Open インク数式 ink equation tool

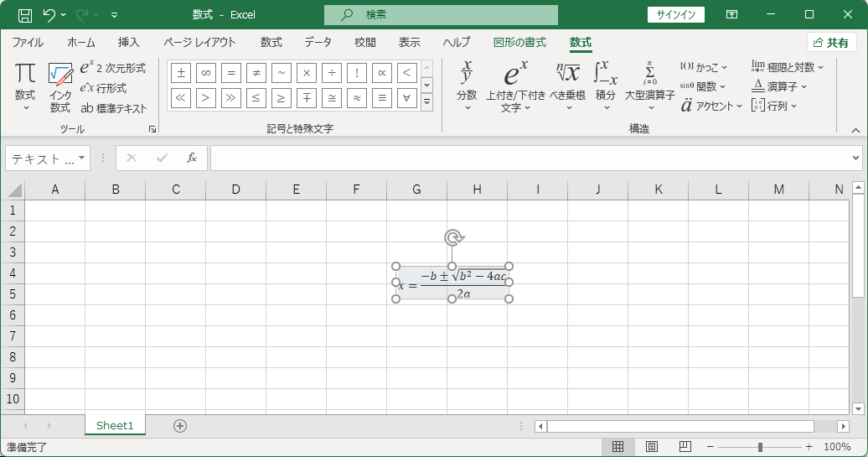59,86
